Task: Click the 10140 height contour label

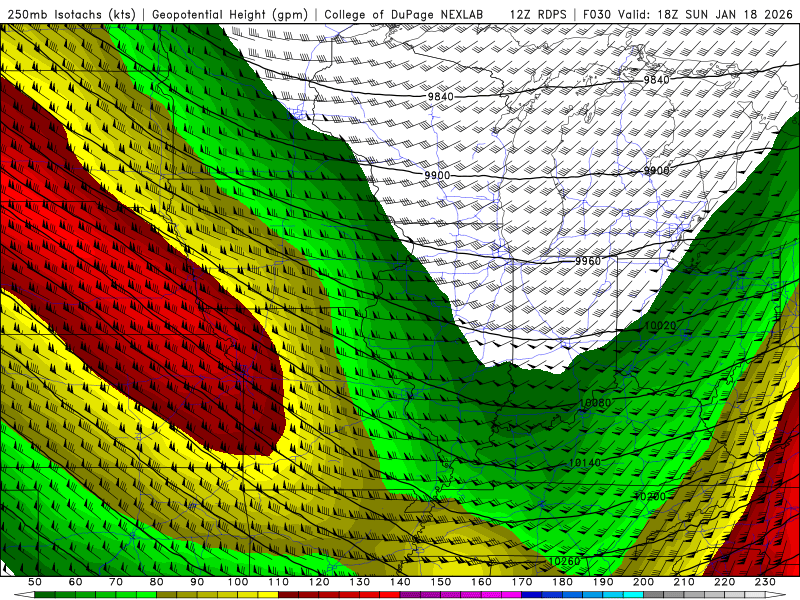Action: point(585,463)
